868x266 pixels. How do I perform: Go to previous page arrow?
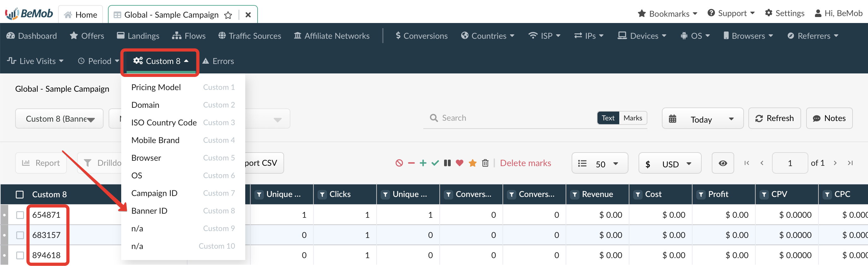[x=762, y=163]
